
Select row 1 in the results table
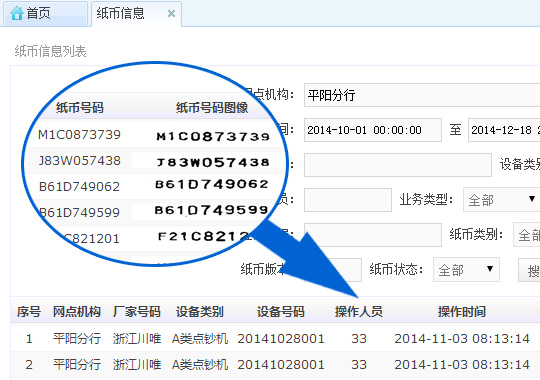pos(275,338)
